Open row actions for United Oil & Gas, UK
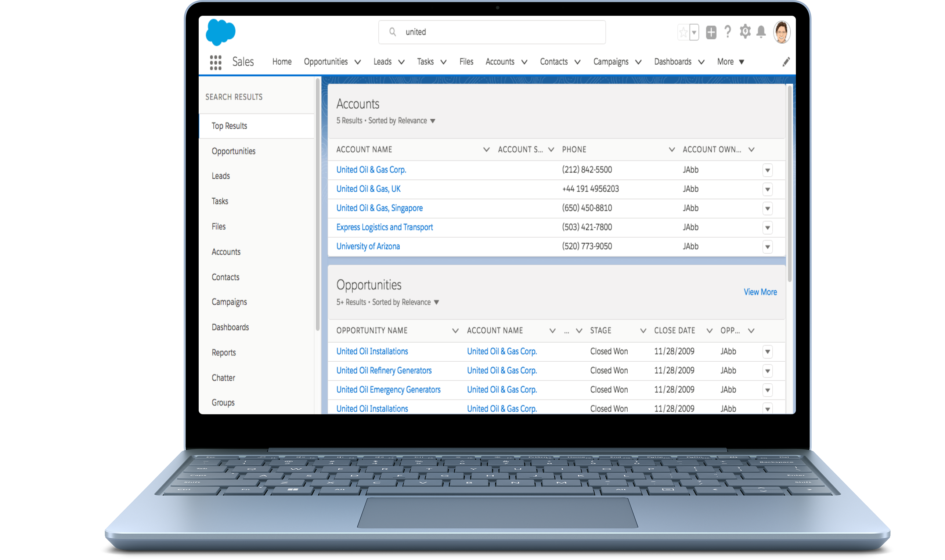The height and width of the screenshot is (560, 945). [767, 189]
